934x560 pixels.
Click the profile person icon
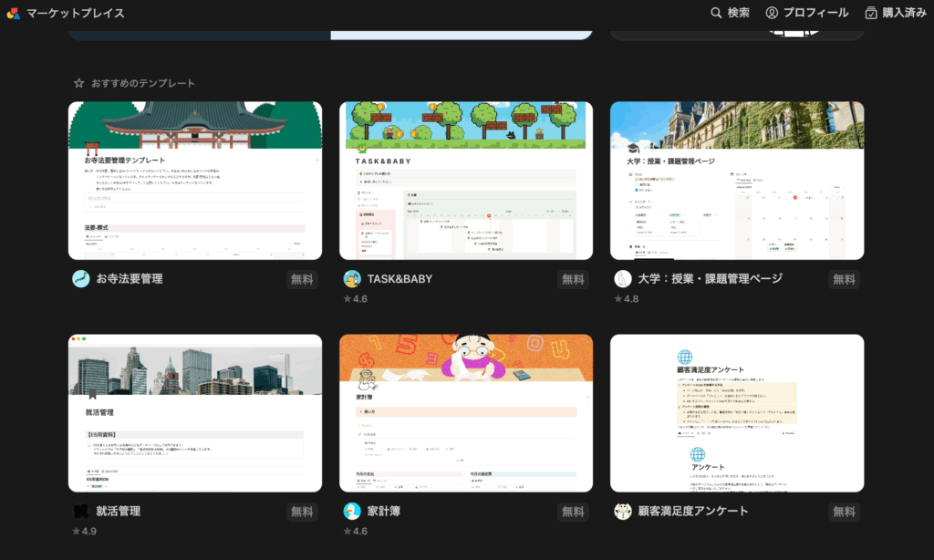pyautogui.click(x=773, y=13)
